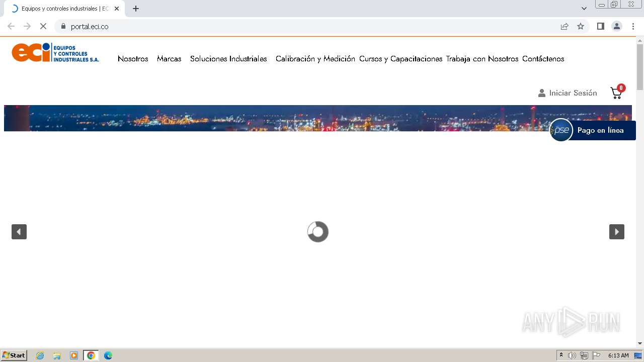644x362 pixels.
Task: Click Pago en línea button
Action: point(601,130)
